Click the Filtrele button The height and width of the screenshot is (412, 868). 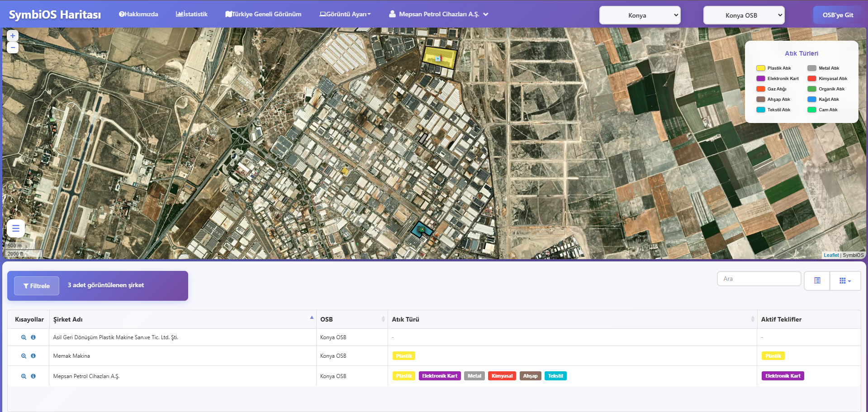pyautogui.click(x=37, y=286)
